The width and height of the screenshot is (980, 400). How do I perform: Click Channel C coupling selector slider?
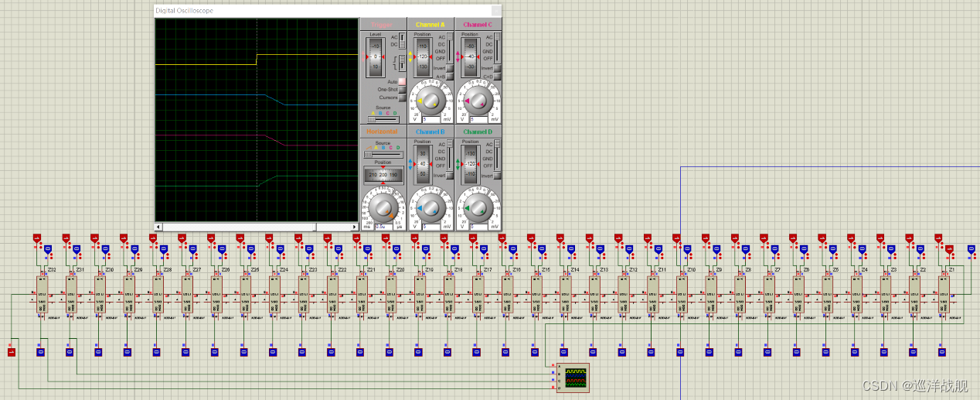pos(498,47)
